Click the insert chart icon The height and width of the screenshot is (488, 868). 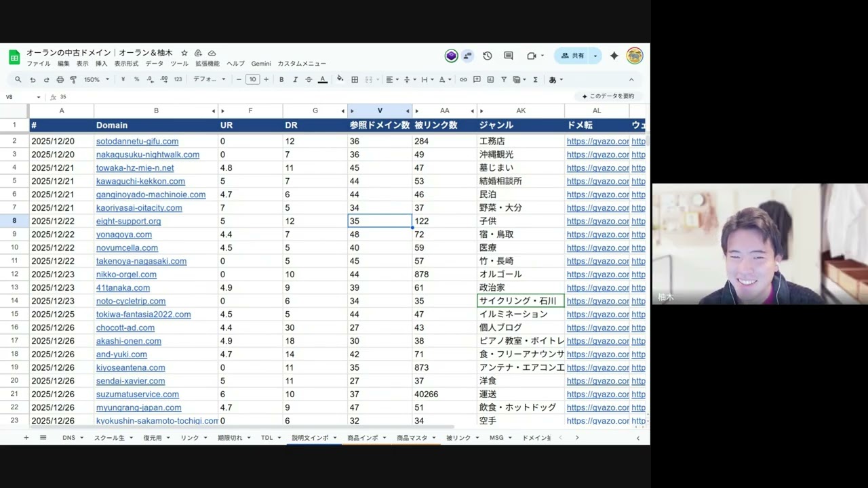[490, 79]
